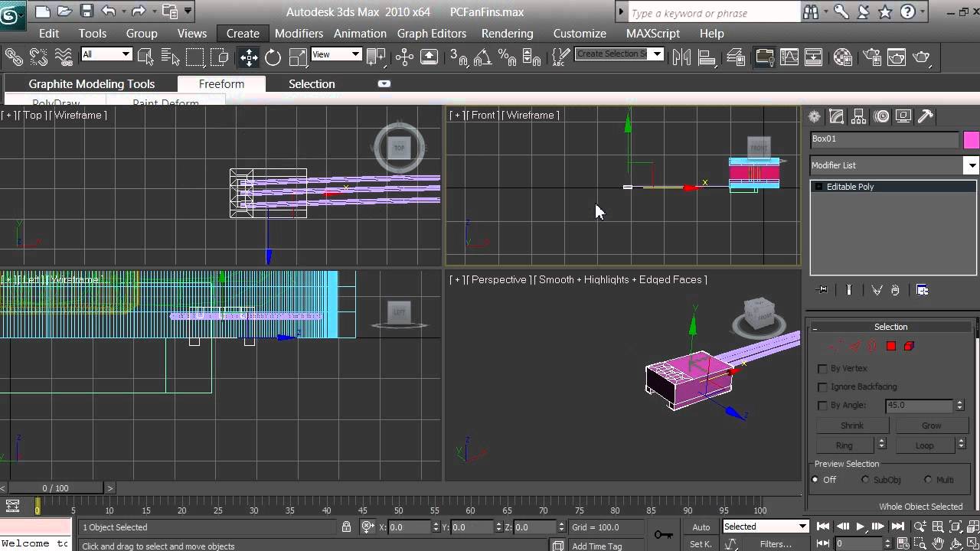Select the Off preview selection radio
Screen dimensions: 980x551
(x=815, y=480)
